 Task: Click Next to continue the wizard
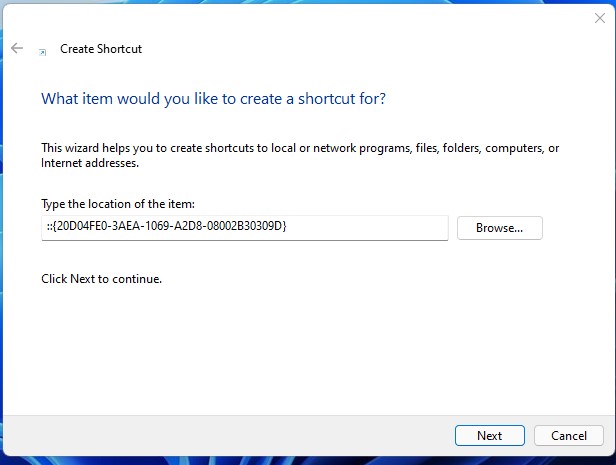[x=490, y=436]
